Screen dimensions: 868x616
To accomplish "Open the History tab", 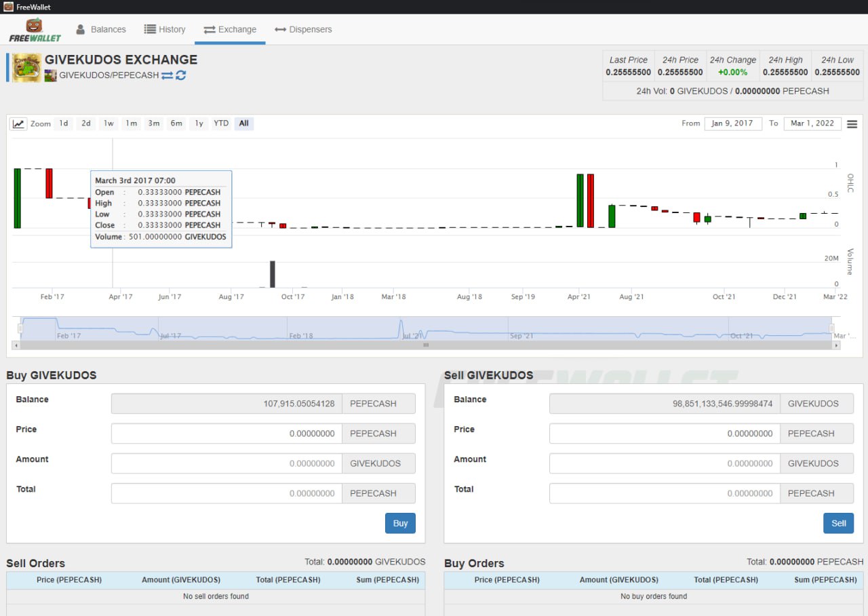I will (x=165, y=29).
